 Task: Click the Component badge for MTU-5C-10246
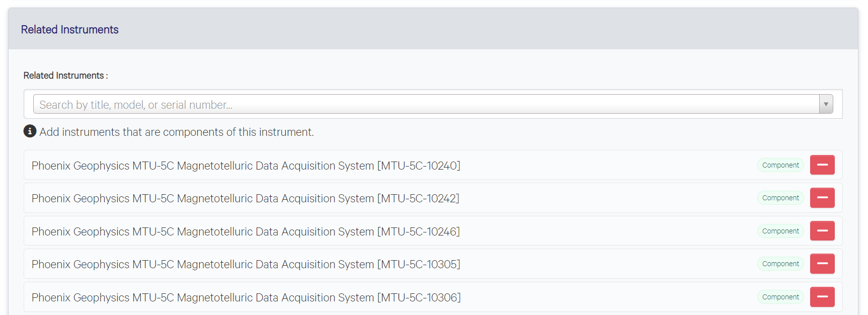[780, 231]
